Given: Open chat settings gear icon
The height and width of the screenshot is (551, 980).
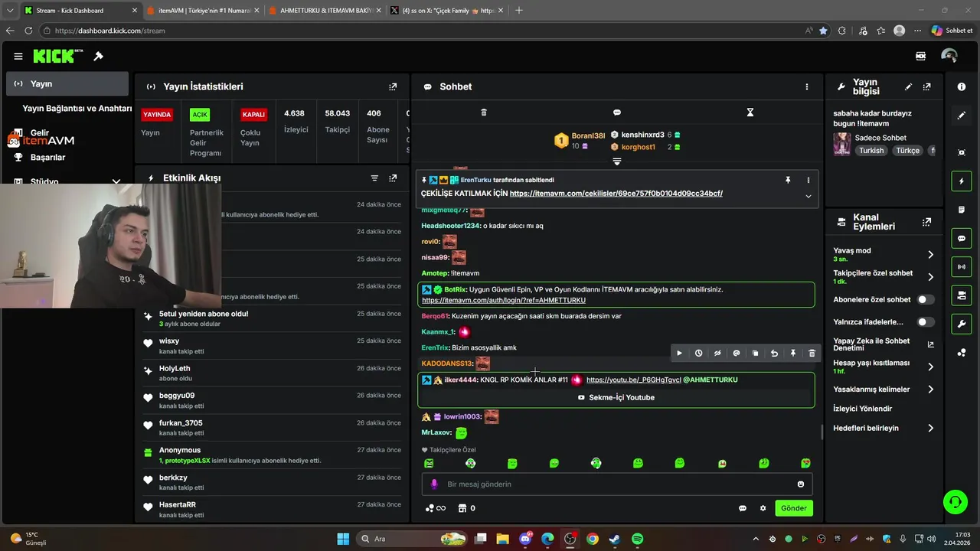Looking at the screenshot, I should coord(763,508).
